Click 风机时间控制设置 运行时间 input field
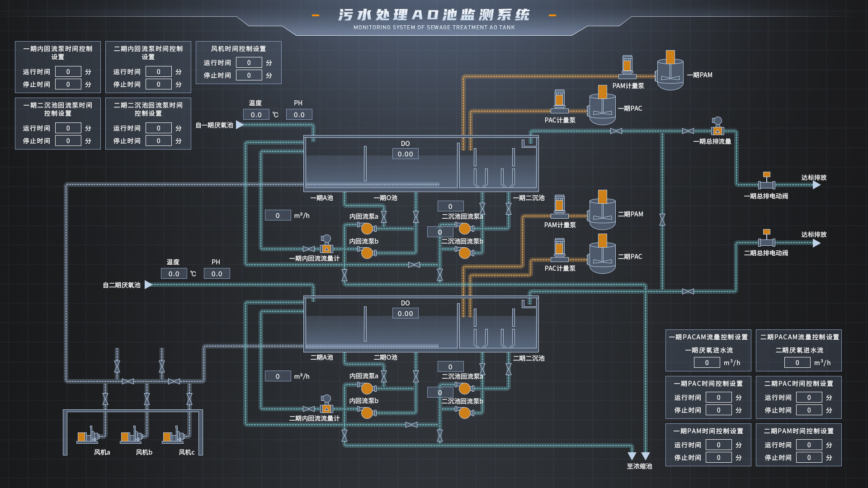This screenshot has height=488, width=868. pyautogui.click(x=249, y=63)
